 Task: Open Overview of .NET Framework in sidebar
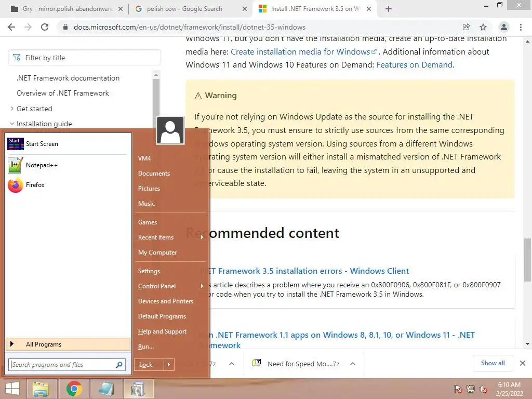tap(63, 94)
